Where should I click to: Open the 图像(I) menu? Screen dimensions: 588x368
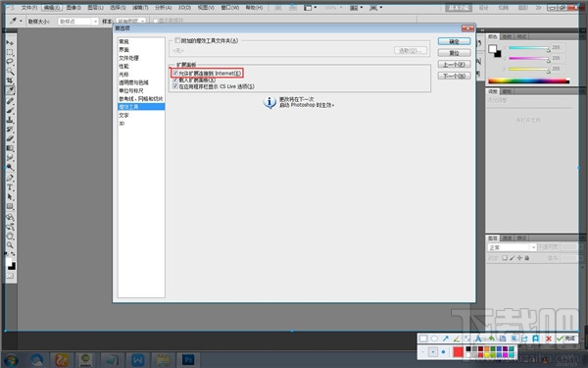tap(73, 8)
